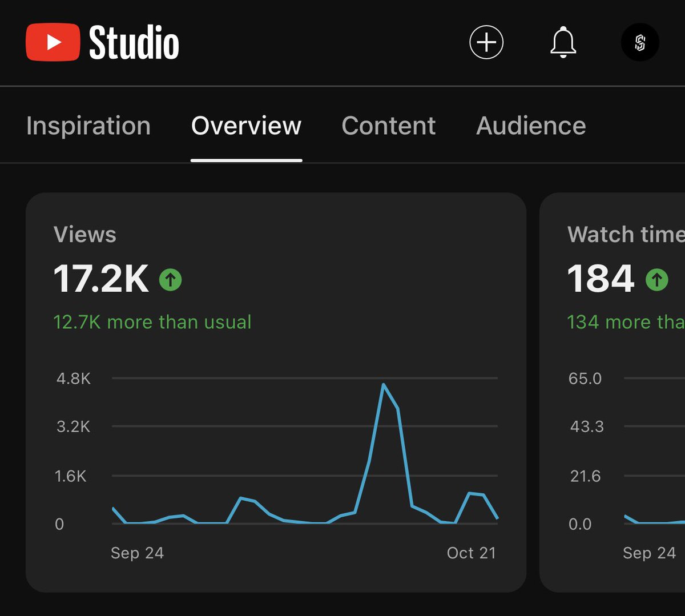
Task: Open the Audience tab
Action: [x=531, y=126]
